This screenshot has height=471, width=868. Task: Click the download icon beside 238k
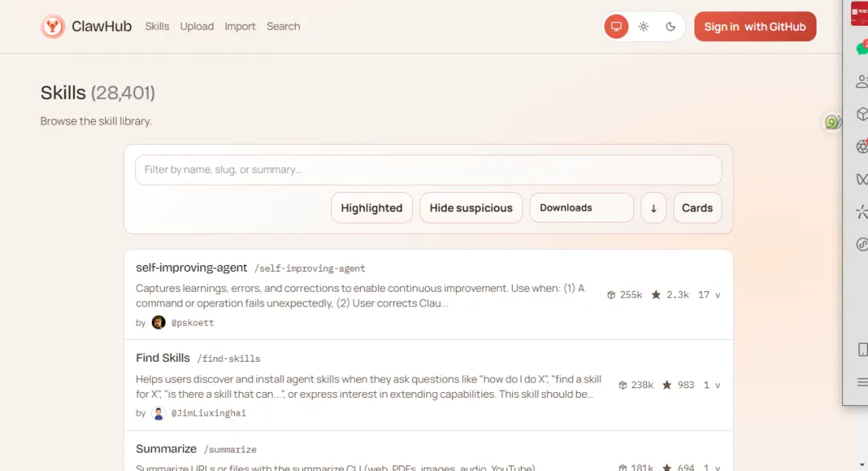pyautogui.click(x=623, y=385)
